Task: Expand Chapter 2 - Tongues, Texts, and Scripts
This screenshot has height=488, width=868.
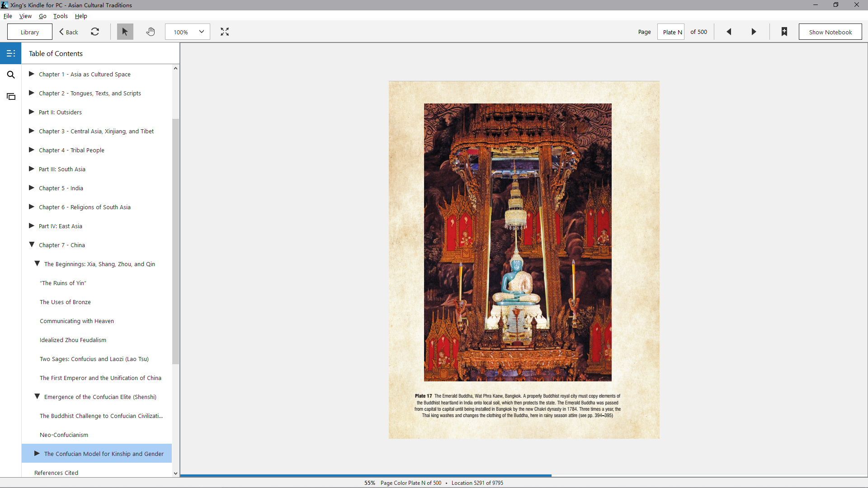Action: pos(32,93)
